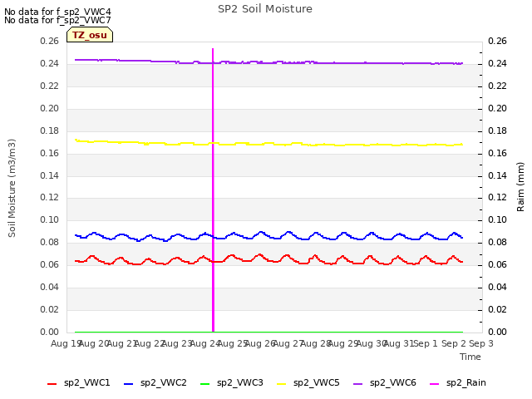532x399 pixels.
Task: Select the sp2_VWC5 legend entry
Action: click(308, 383)
